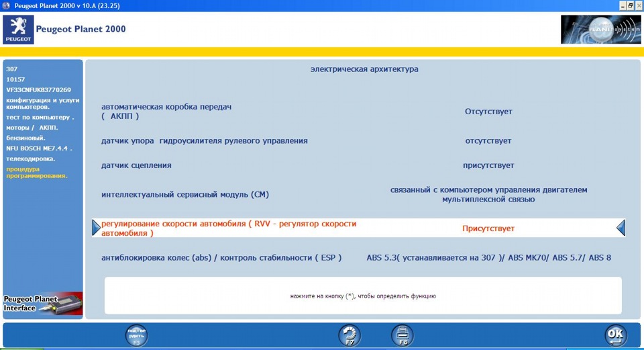Change RVV value with right blue arrow
This screenshot has width=644, height=350.
click(x=621, y=228)
